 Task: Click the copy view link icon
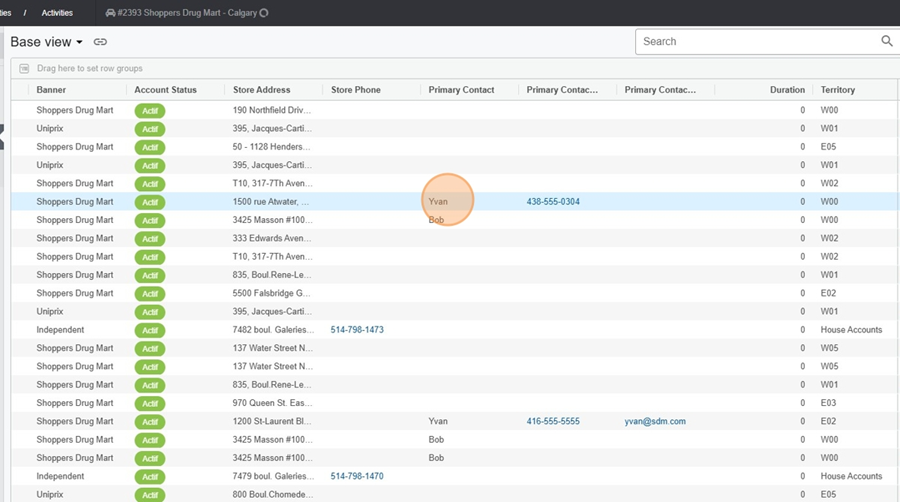[100, 42]
